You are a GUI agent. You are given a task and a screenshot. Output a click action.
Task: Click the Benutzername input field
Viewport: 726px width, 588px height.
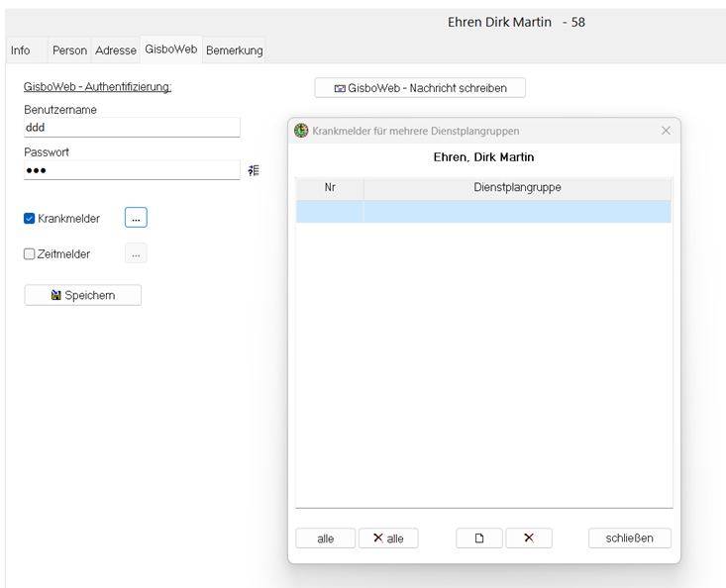tap(132, 127)
